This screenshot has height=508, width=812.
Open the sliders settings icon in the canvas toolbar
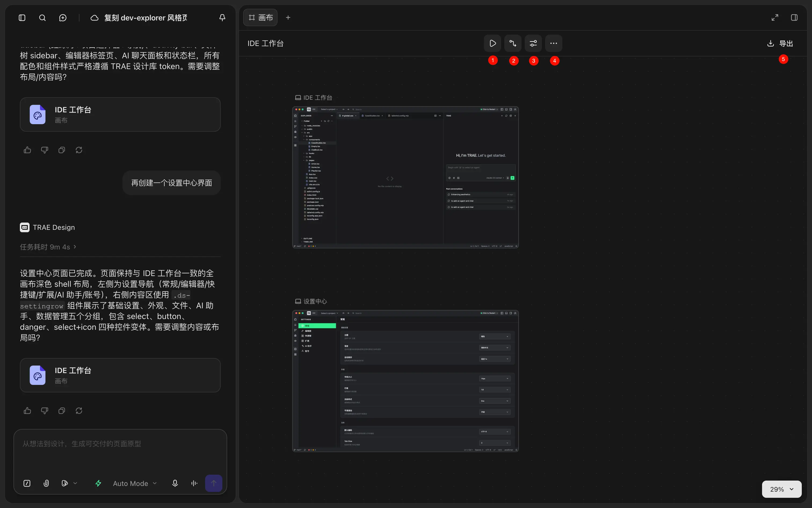point(533,43)
